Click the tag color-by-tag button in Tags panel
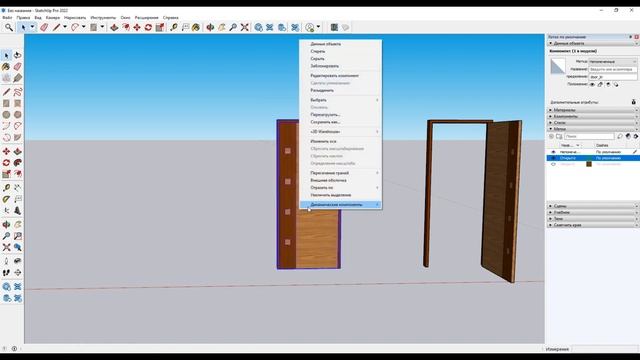The width and height of the screenshot is (640, 360). [x=628, y=136]
